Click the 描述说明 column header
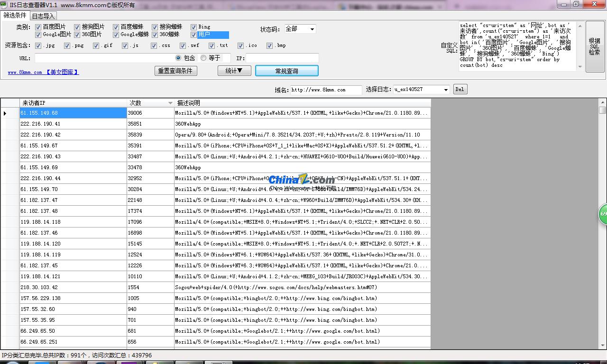The width and height of the screenshot is (607, 364). tap(303, 102)
